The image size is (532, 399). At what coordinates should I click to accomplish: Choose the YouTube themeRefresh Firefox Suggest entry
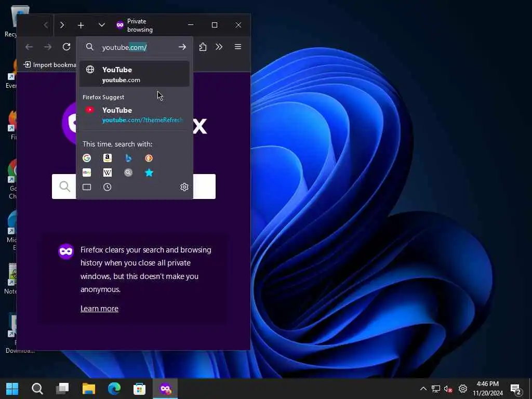tap(135, 115)
